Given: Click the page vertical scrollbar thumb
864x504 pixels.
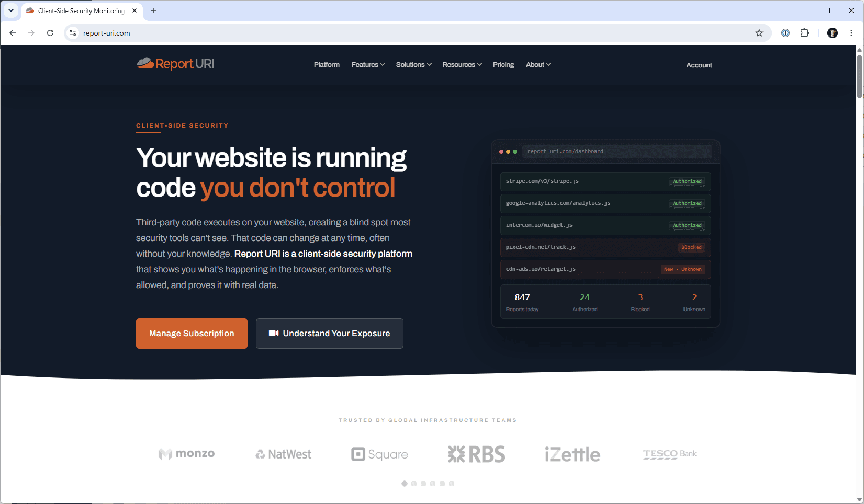Looking at the screenshot, I should pos(859,76).
